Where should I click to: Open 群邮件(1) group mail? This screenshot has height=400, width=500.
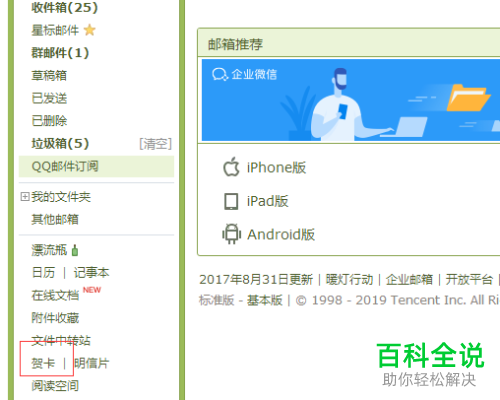[x=60, y=53]
